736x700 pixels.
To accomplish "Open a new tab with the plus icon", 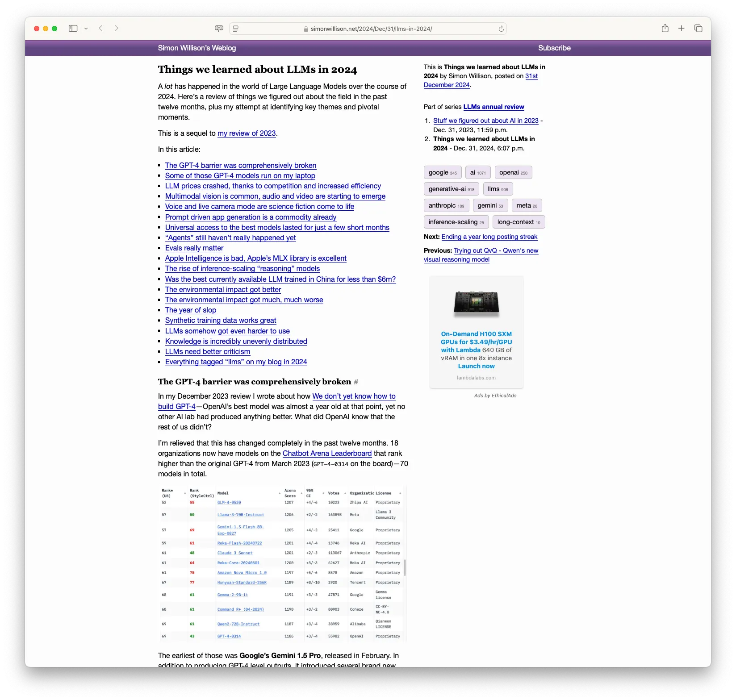I will (x=682, y=29).
